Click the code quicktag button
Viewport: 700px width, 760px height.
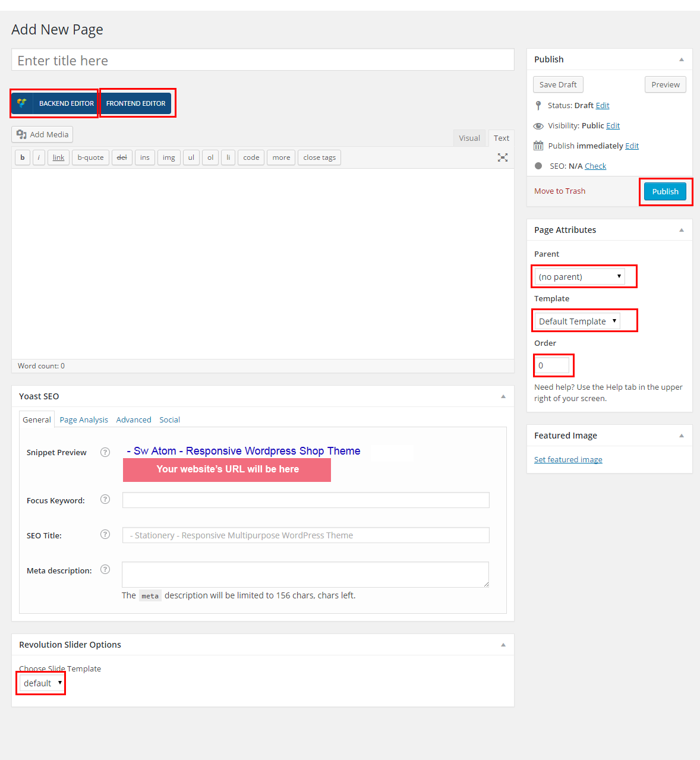251,157
